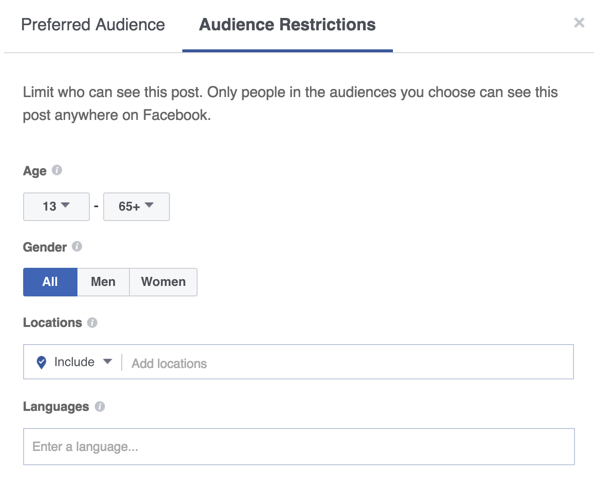This screenshot has width=600, height=486.
Task: Open the minimum age 13 dropdown
Action: point(56,206)
